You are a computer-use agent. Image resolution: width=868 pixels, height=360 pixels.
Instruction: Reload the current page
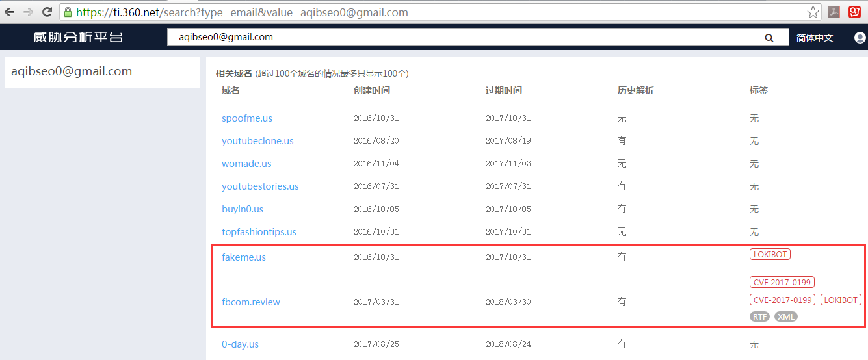point(47,12)
